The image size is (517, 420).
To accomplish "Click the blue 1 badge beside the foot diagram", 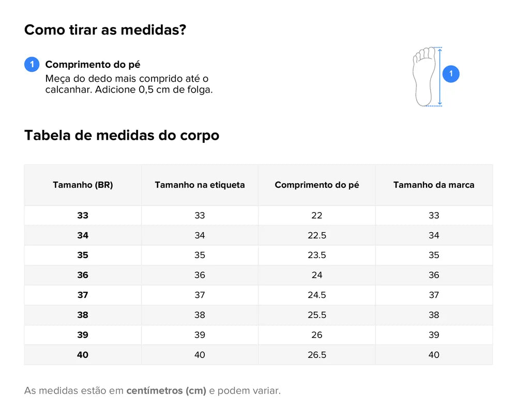I will (x=451, y=74).
